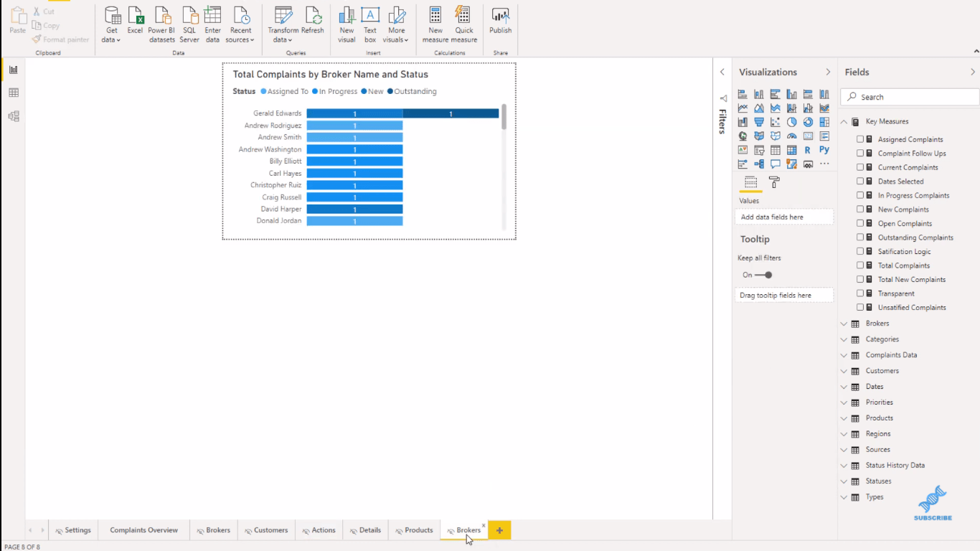The image size is (980, 551).
Task: Select the Line chart visualization
Action: [743, 108]
